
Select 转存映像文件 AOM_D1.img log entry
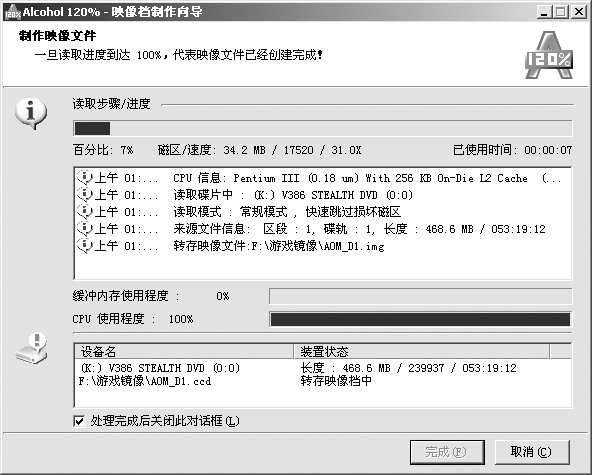point(231,246)
